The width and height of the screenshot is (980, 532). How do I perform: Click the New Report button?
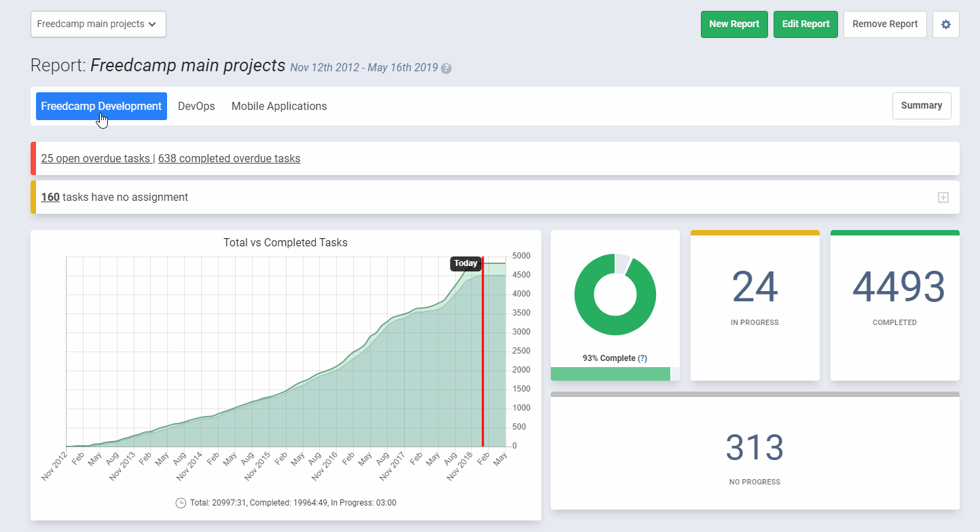pyautogui.click(x=734, y=24)
